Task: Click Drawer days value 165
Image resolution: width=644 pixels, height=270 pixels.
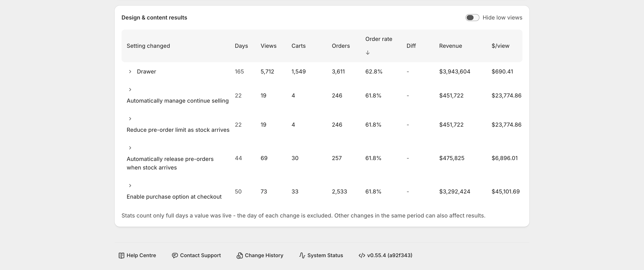Action: pos(239,72)
